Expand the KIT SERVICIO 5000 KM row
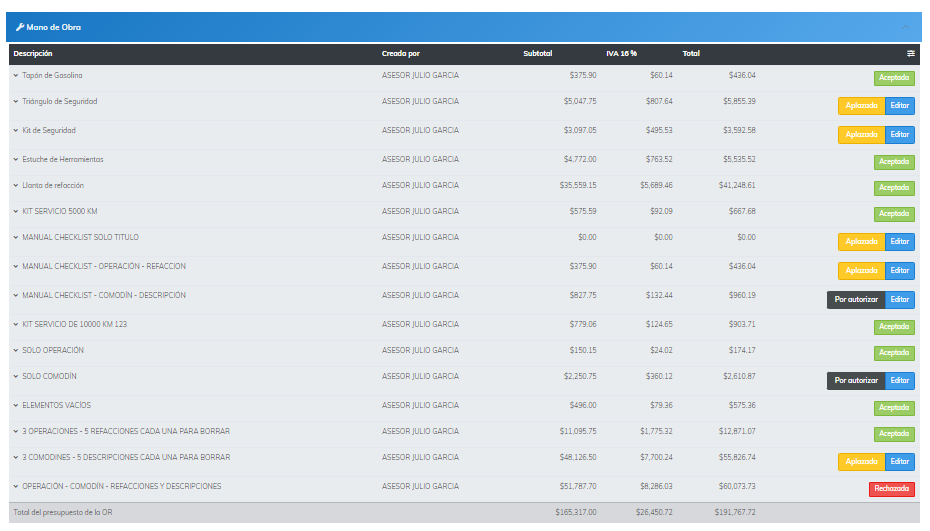This screenshot has width=930, height=531. (x=16, y=212)
